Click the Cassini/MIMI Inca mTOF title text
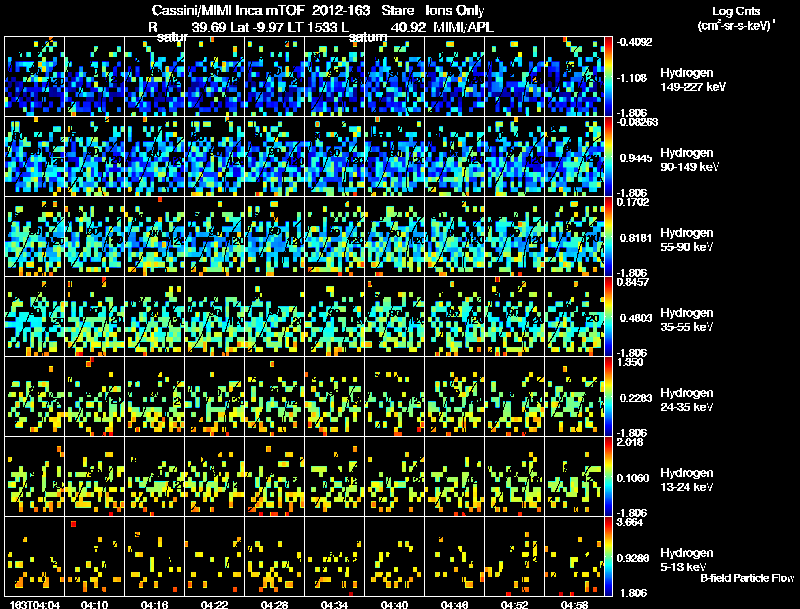Image resolution: width=800 pixels, height=609 pixels. [228, 10]
